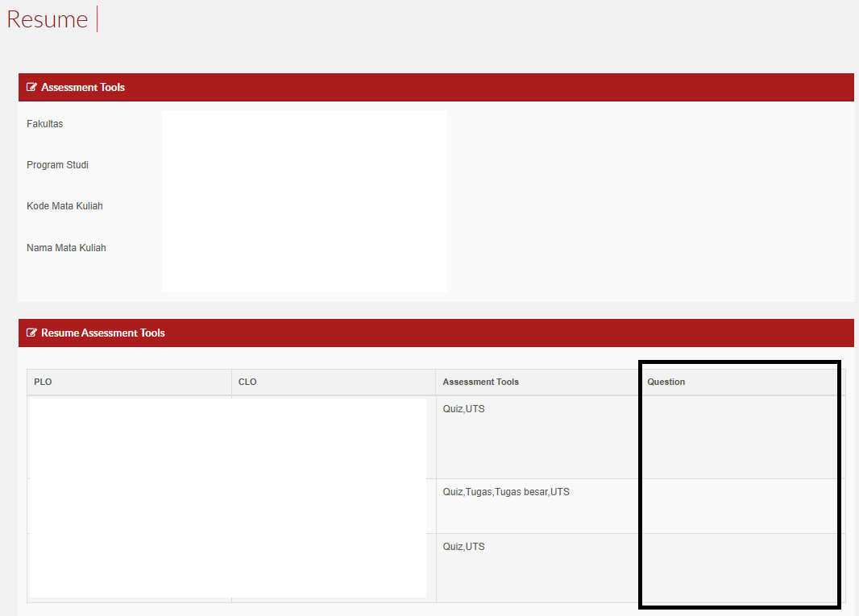859x616 pixels.
Task: Click the empty Question cell in first row
Action: pyautogui.click(x=739, y=436)
